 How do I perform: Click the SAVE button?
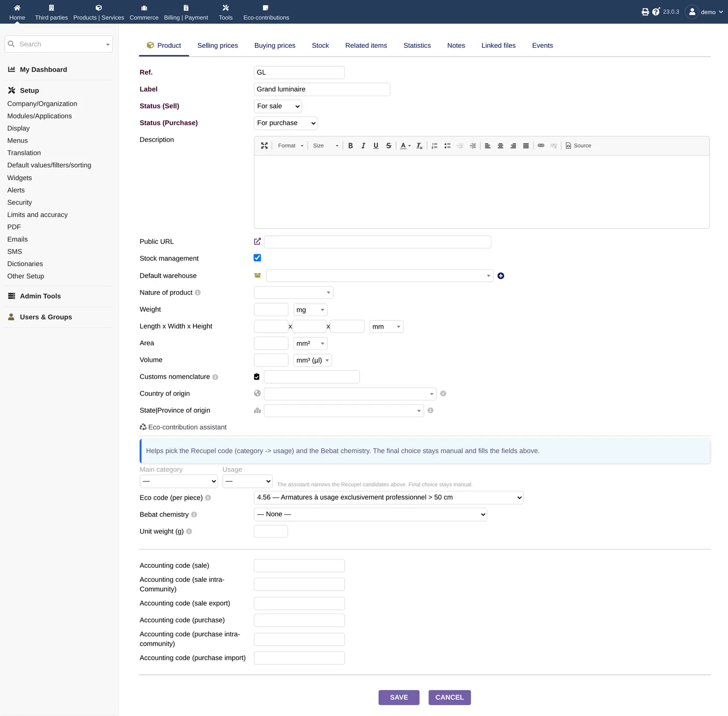399,697
